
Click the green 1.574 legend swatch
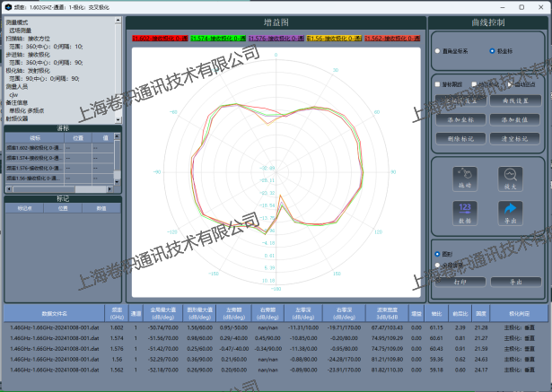coord(217,39)
